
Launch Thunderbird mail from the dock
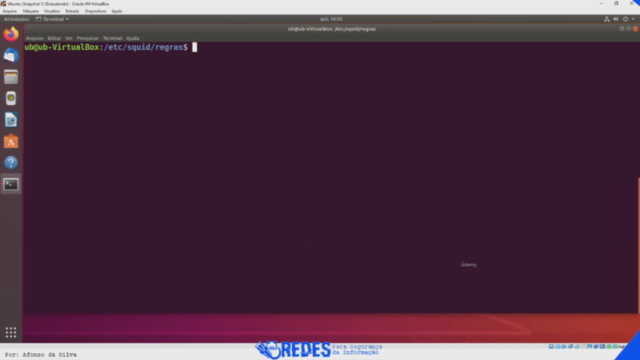11,56
